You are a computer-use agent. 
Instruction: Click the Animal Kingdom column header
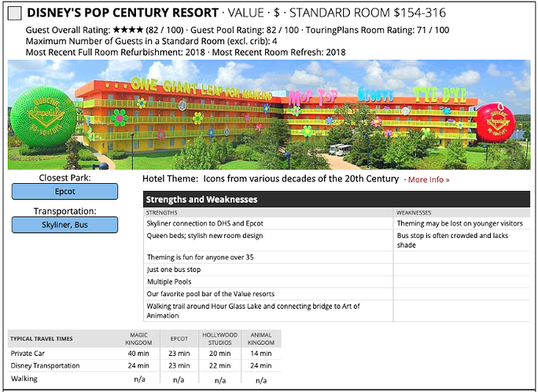[x=261, y=339]
